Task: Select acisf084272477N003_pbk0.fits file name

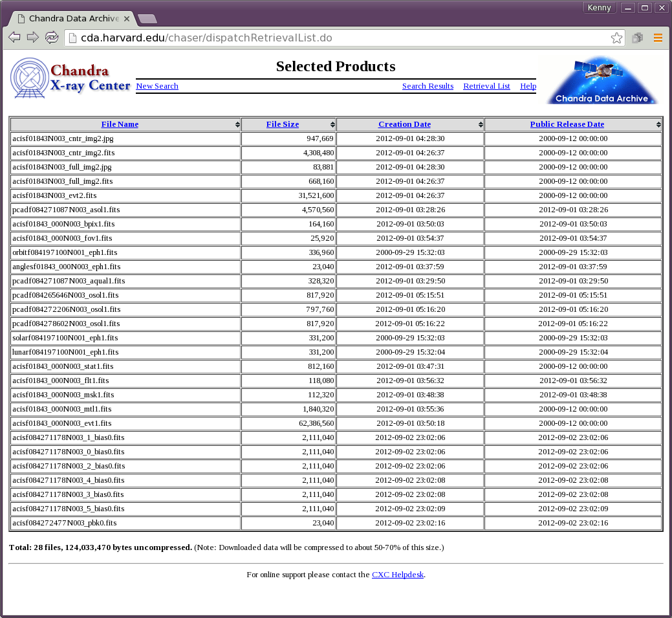Action: pos(64,522)
